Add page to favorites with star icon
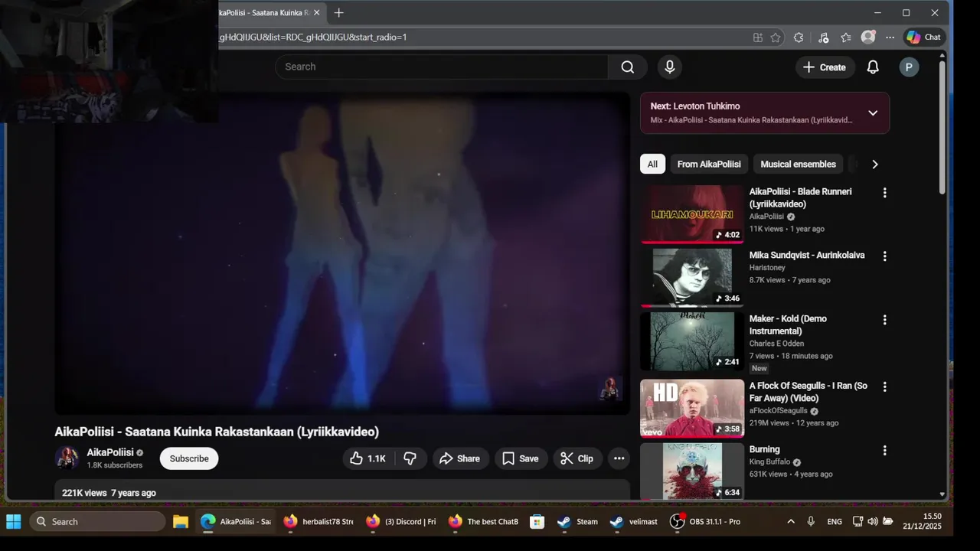 click(x=776, y=37)
